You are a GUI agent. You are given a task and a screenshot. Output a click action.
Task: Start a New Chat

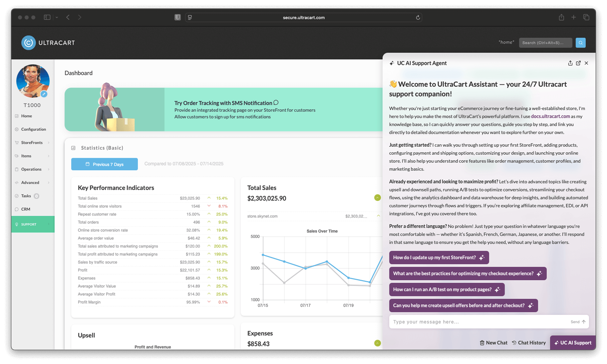(x=493, y=343)
